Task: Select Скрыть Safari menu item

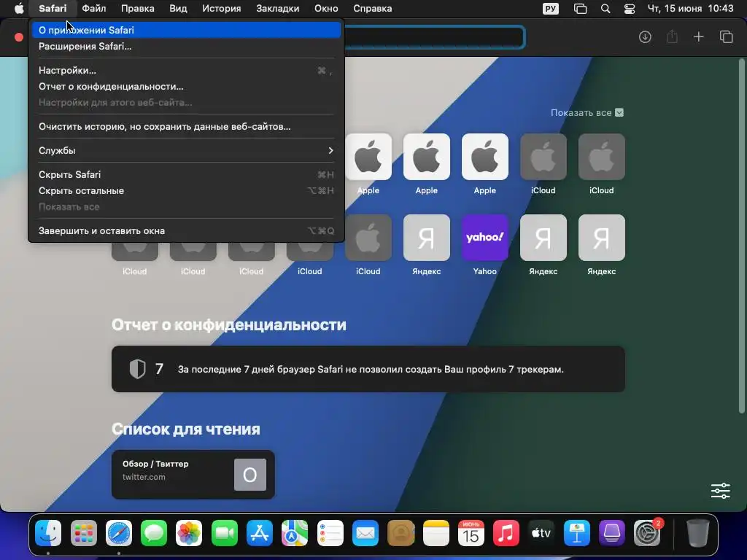Action: (186, 175)
